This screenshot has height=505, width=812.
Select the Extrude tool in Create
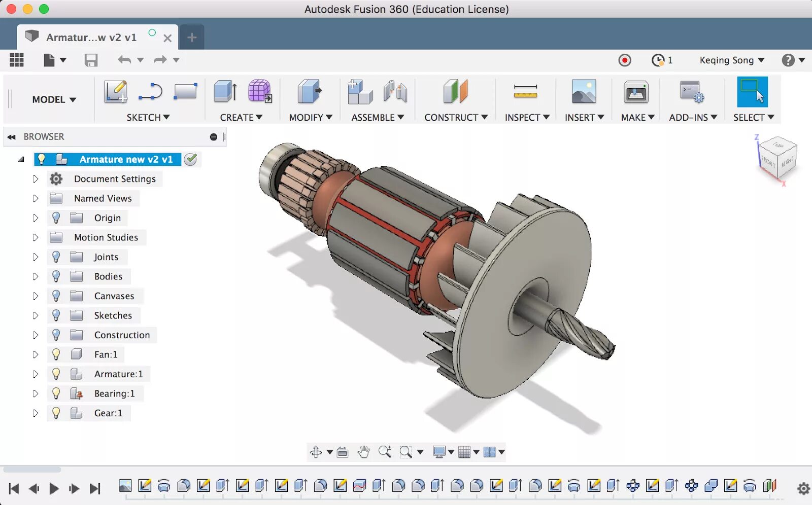coord(225,92)
